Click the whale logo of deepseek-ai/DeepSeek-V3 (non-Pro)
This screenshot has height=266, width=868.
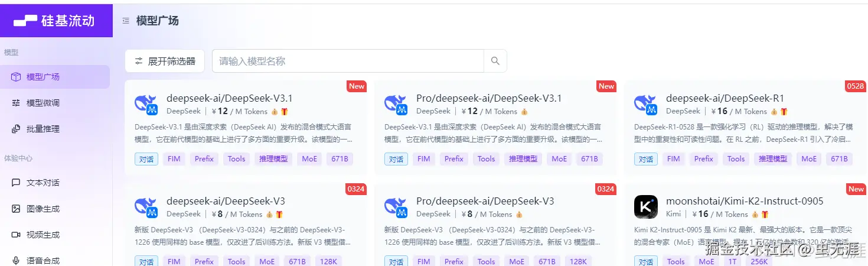coord(146,207)
